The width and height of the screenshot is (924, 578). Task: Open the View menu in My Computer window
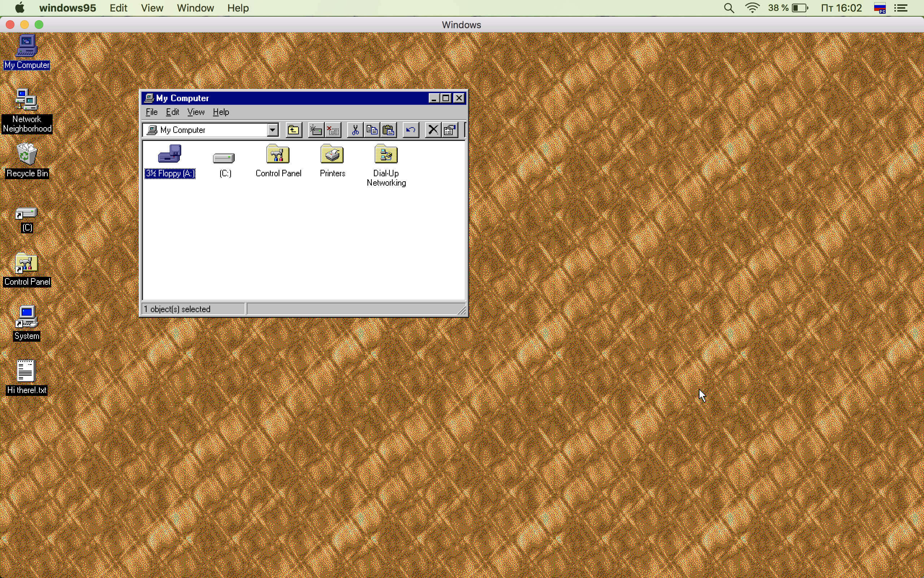click(196, 112)
